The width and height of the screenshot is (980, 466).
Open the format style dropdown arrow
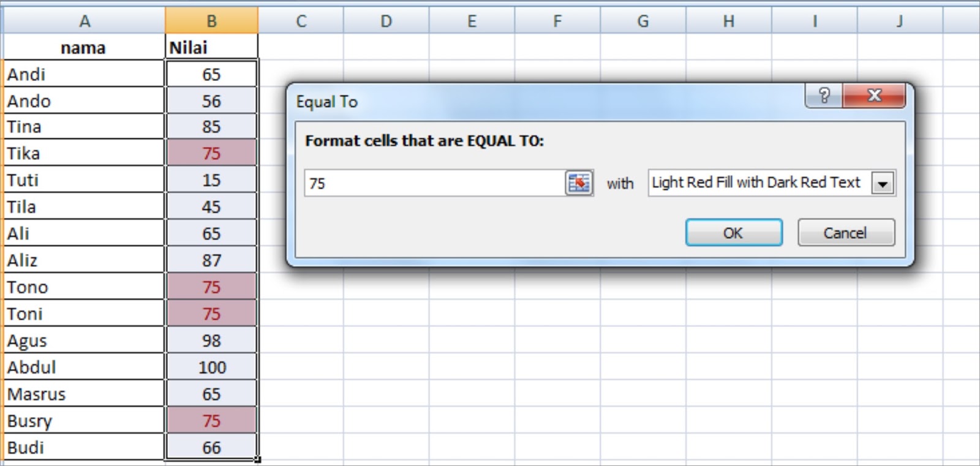[x=883, y=183]
